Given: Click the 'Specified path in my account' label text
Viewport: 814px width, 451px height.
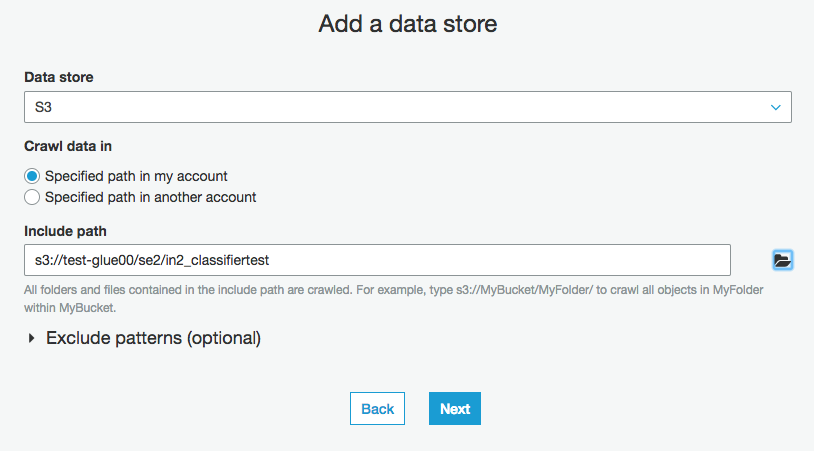Looking at the screenshot, I should click(136, 176).
